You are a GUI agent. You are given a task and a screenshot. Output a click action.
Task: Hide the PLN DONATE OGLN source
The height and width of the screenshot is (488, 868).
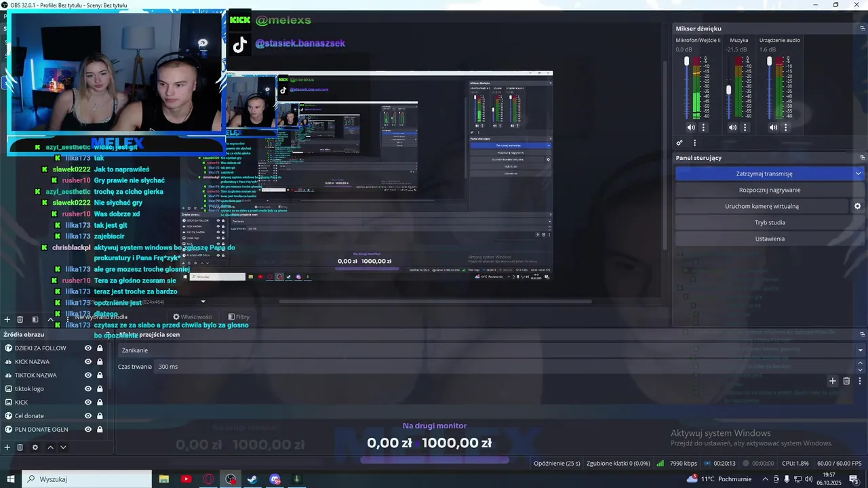click(87, 430)
